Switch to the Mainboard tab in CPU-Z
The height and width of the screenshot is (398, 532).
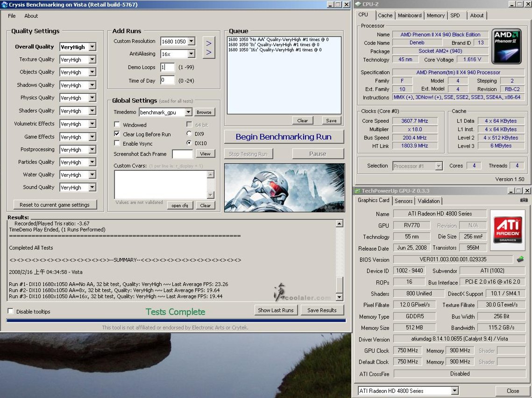click(410, 15)
